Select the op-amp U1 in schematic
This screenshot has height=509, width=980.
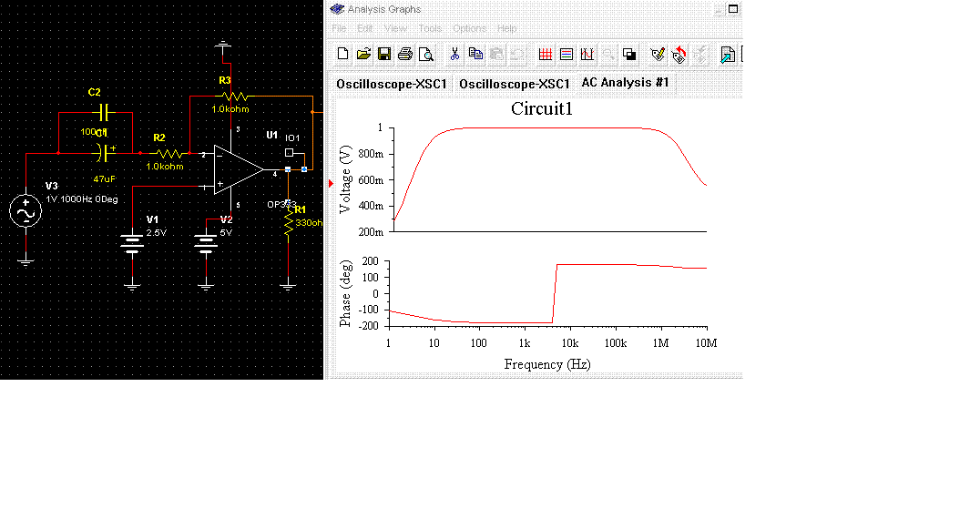pyautogui.click(x=238, y=170)
